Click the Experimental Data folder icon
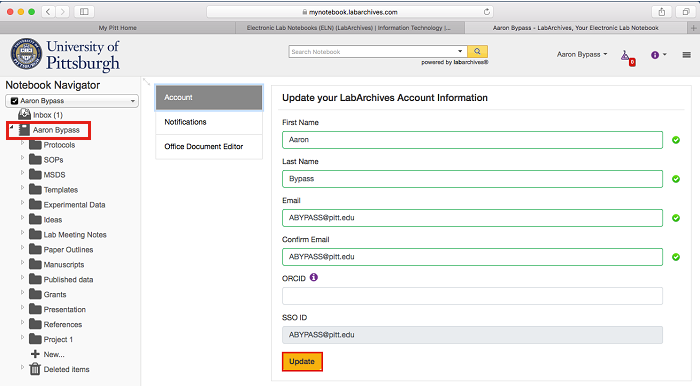700x386 pixels. coord(35,204)
